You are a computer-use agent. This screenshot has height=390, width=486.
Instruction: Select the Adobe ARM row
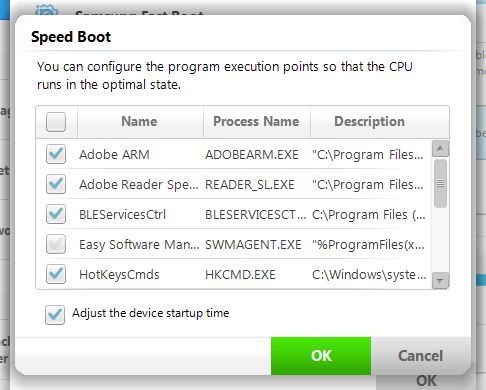235,154
